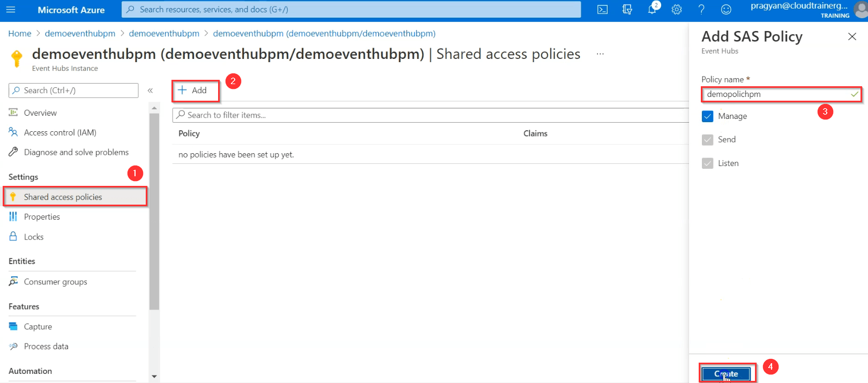Sort by the Policy column header
Viewport: 868px width, 383px height.
(189, 133)
